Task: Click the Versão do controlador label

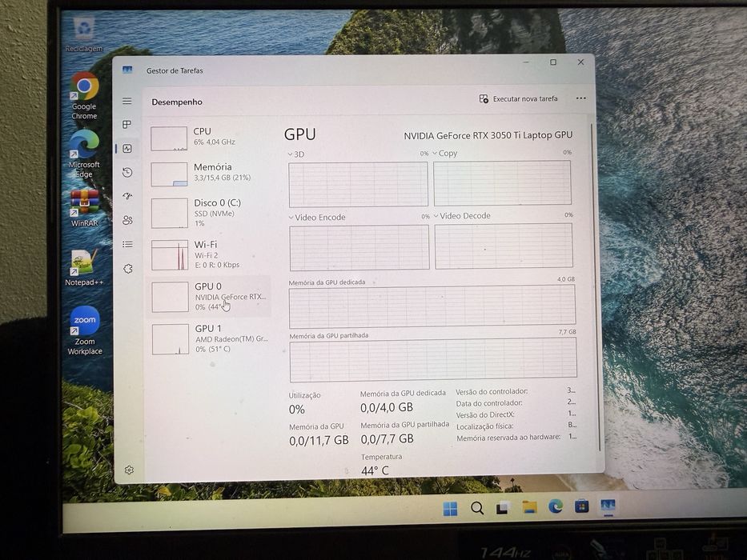Action: [x=492, y=391]
